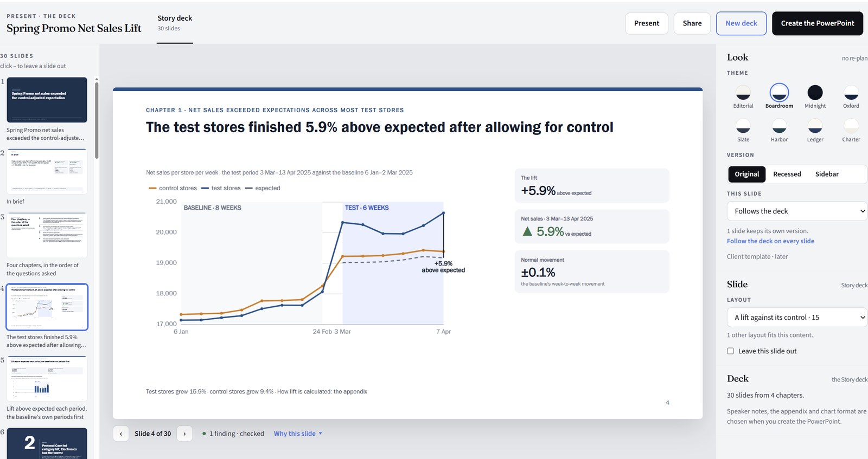Open slide 6 chapter 2 thumbnail

click(x=47, y=443)
